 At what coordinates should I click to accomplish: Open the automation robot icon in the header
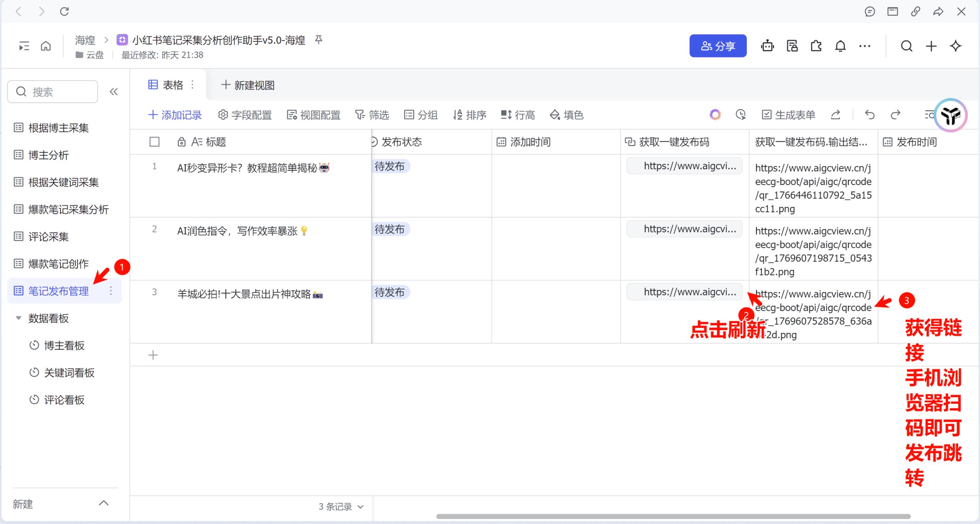point(767,46)
